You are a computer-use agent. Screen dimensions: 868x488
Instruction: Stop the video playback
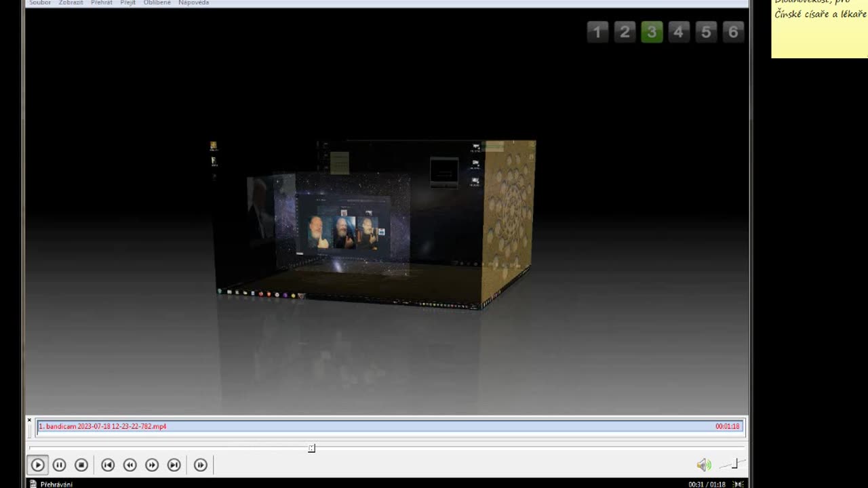pos(81,465)
